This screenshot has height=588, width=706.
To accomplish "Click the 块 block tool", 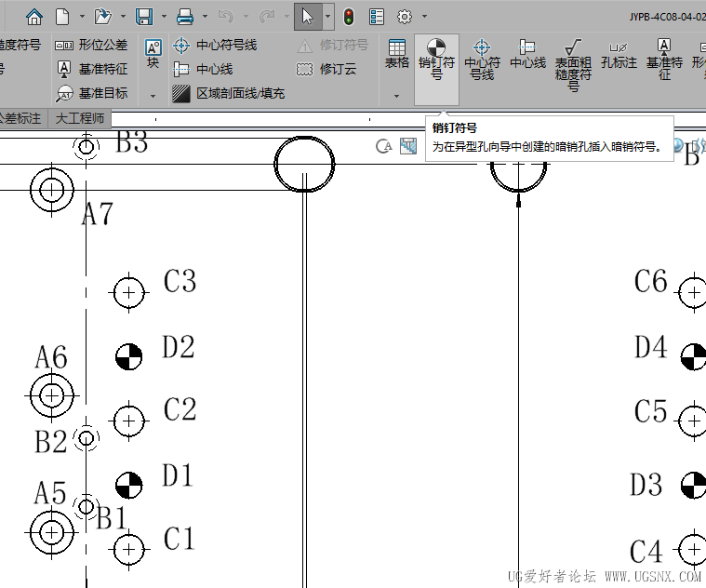I will 153,54.
